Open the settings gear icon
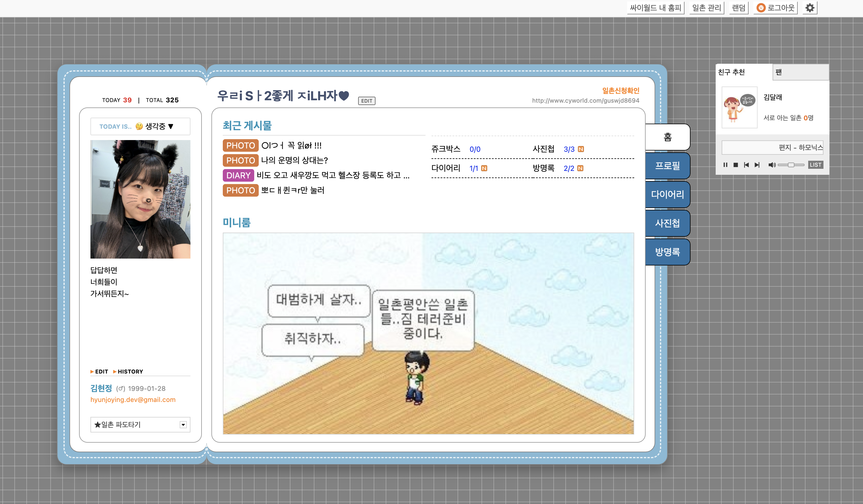 (x=810, y=7)
